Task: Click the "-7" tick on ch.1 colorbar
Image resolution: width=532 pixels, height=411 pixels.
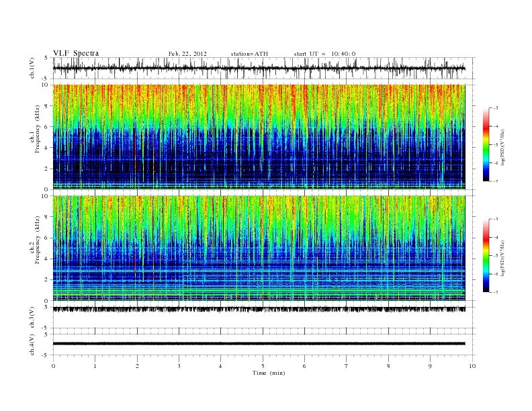Action: pos(496,181)
